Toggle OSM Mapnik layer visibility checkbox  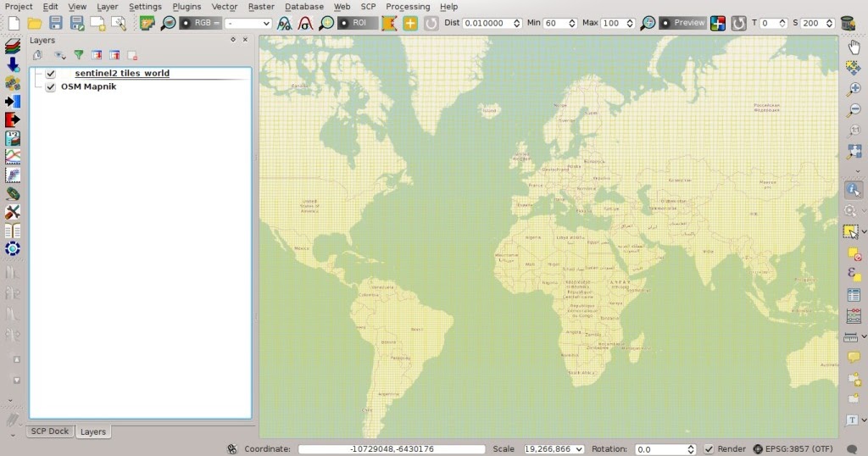(x=50, y=87)
